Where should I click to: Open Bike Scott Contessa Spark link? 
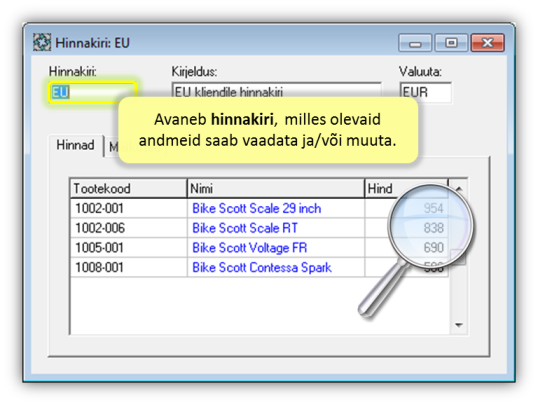click(x=262, y=267)
